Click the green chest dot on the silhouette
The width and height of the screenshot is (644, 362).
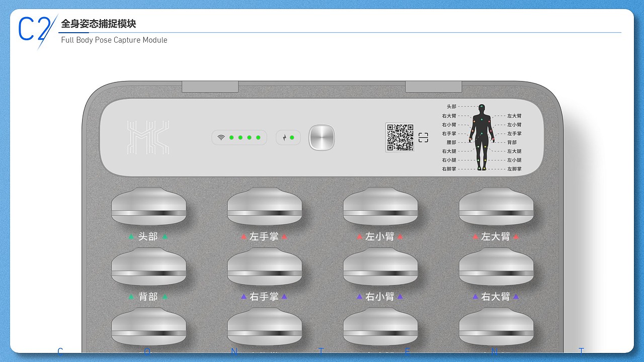[482, 120]
